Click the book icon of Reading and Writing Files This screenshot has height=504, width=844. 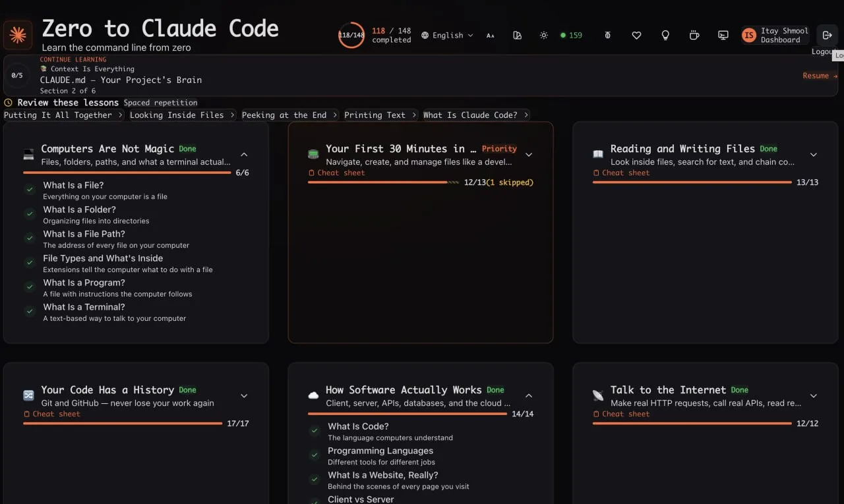(598, 155)
